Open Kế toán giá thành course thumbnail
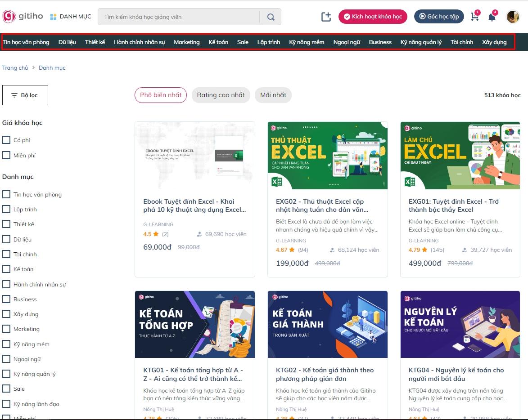528x420 pixels. (x=327, y=324)
